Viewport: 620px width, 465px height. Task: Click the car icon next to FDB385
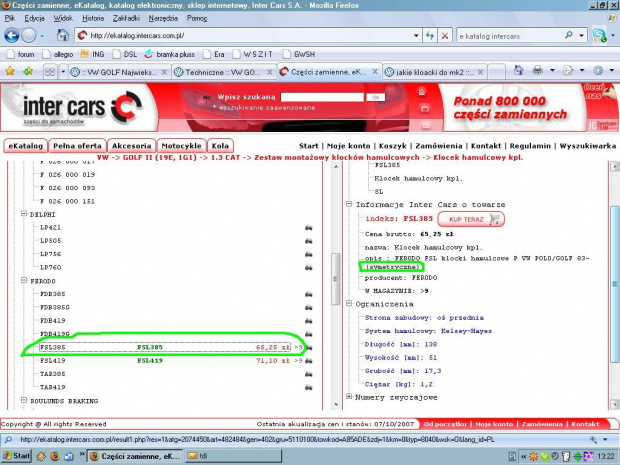point(308,294)
